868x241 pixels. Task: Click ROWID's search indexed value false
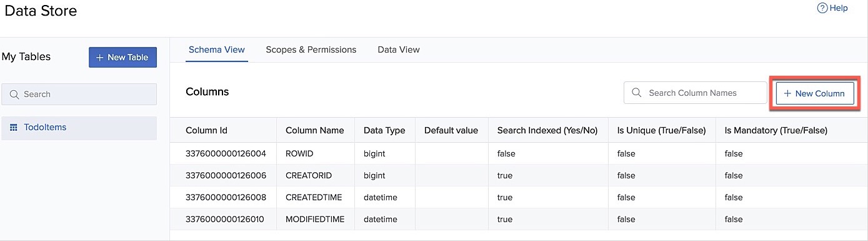click(506, 153)
